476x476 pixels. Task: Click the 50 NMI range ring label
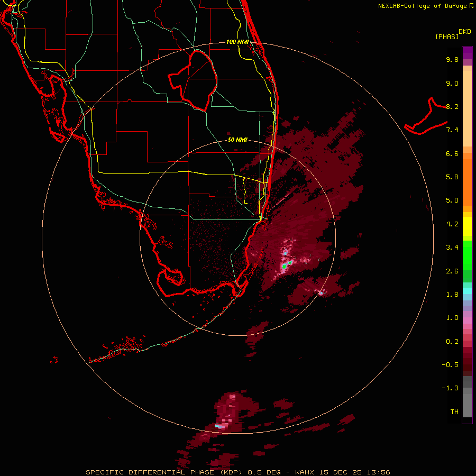237,140
